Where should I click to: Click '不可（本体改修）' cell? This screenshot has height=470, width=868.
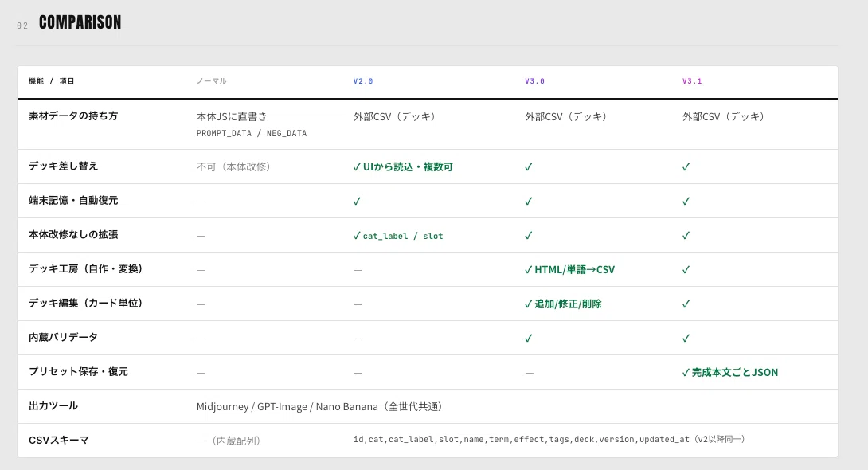click(x=233, y=166)
